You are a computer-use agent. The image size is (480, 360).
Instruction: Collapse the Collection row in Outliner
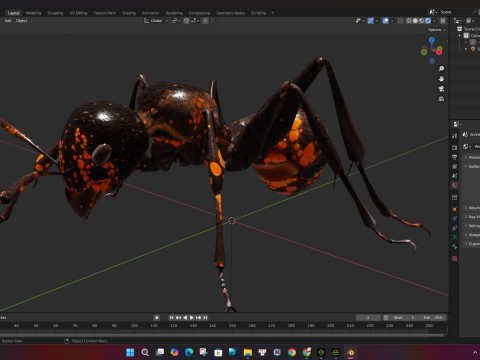pos(460,35)
